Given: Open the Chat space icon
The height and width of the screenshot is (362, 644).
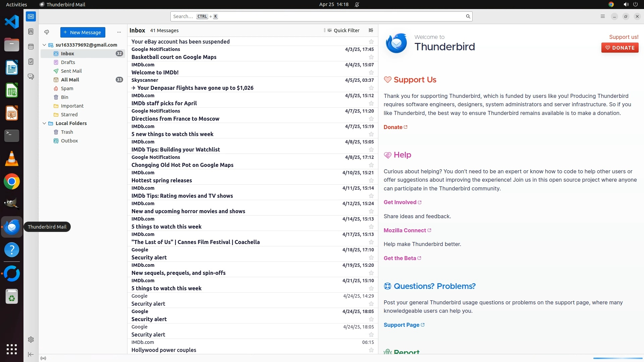Looking at the screenshot, I should coord(31,77).
